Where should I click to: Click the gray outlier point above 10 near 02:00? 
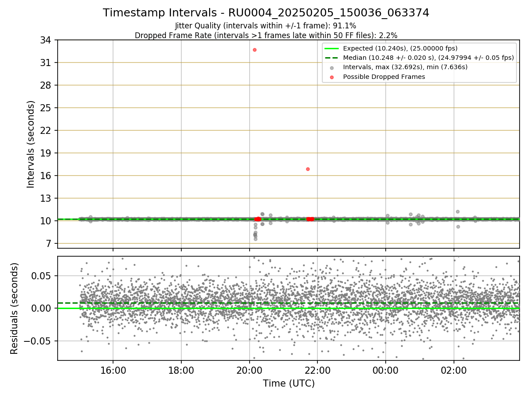click(x=458, y=211)
